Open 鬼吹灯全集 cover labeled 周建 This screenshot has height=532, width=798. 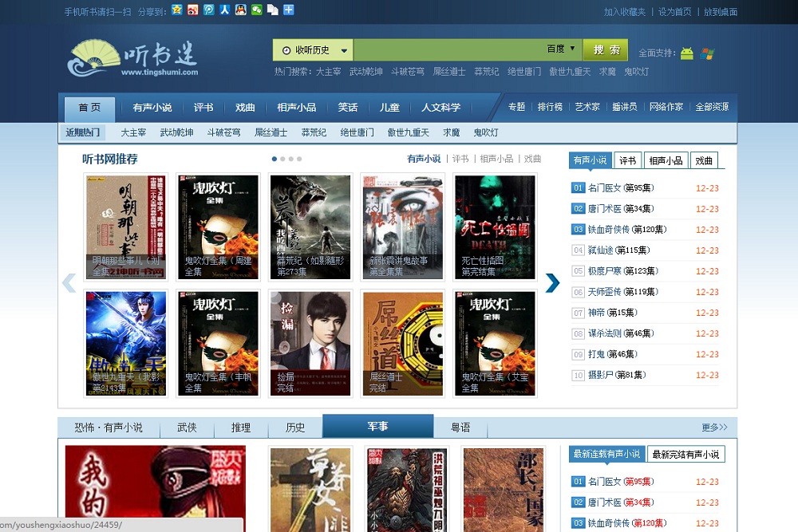[219, 227]
